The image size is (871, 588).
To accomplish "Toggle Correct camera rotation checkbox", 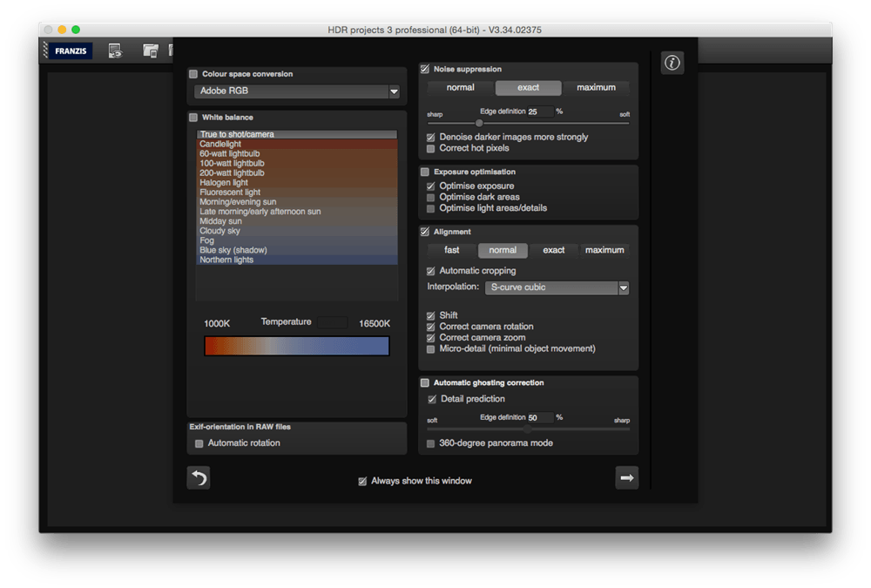I will click(x=430, y=327).
